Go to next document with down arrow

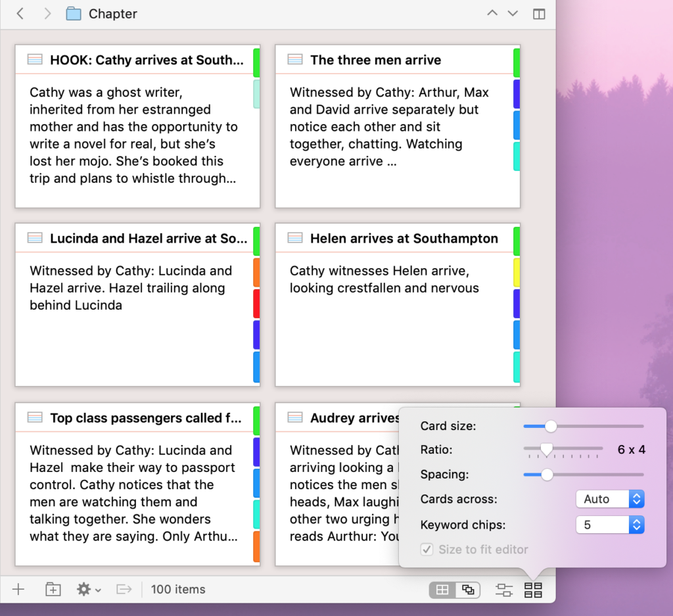(513, 14)
